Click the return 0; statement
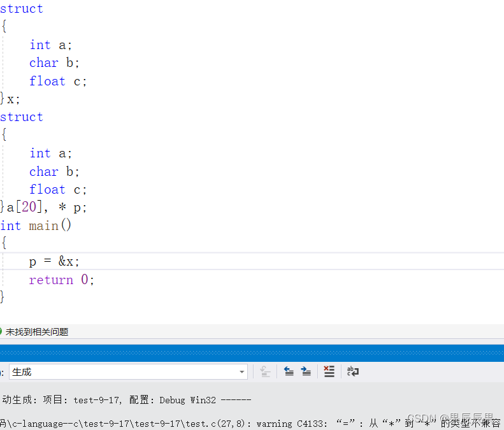Screen dimensions: 504x430 [61, 280]
